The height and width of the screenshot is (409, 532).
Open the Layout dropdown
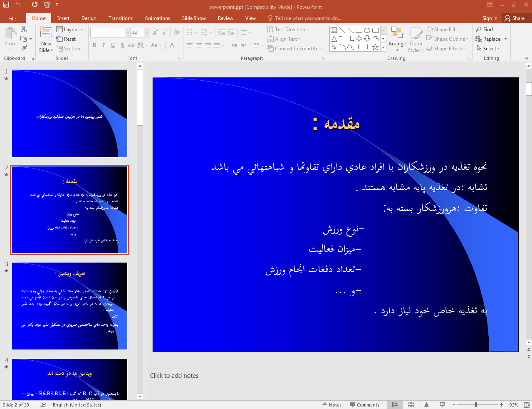tap(69, 30)
